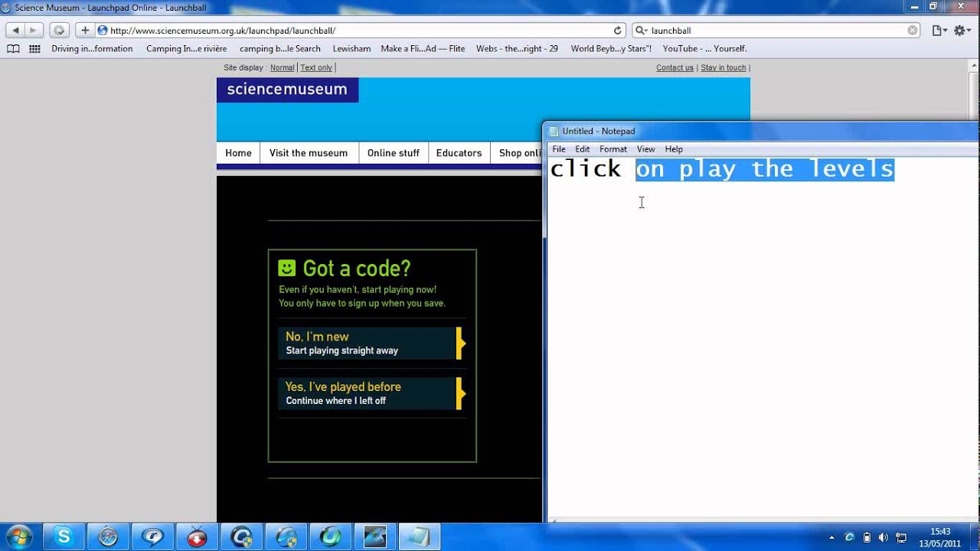Check battery power tray icon
980x551 pixels.
[867, 537]
